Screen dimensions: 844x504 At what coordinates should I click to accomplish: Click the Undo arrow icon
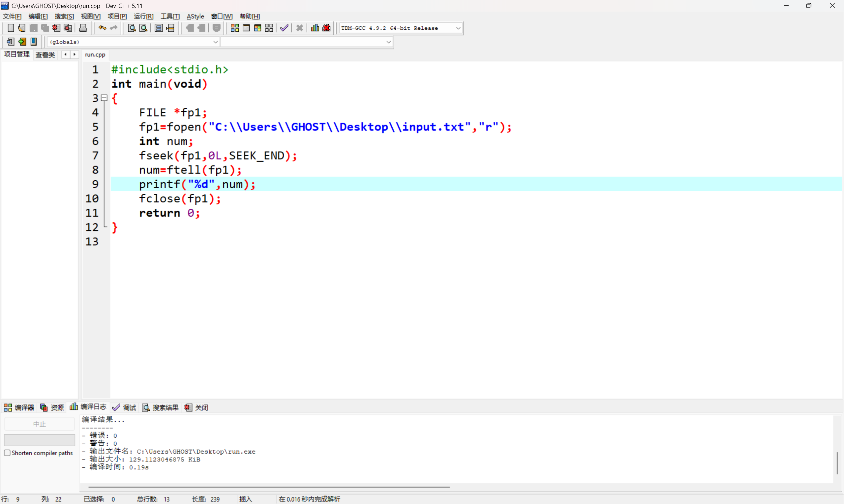coord(102,28)
